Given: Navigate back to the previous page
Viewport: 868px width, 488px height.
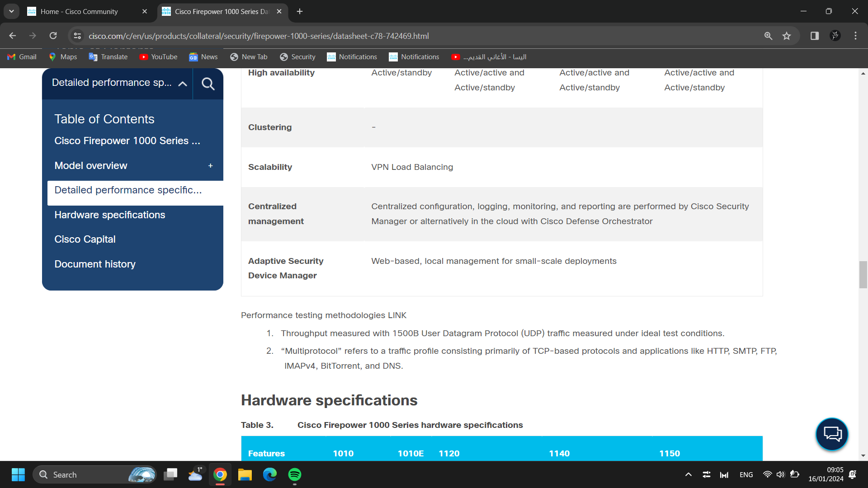Looking at the screenshot, I should pos(12,36).
